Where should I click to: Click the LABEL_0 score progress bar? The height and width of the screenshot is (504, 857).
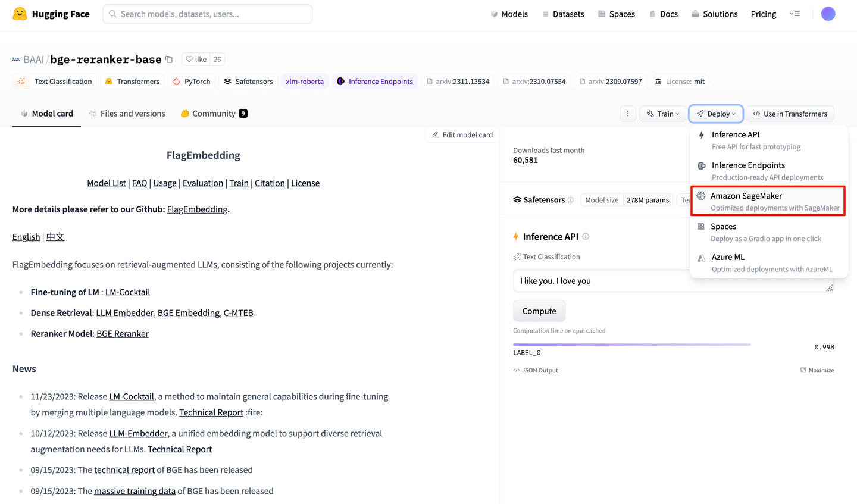pos(632,345)
